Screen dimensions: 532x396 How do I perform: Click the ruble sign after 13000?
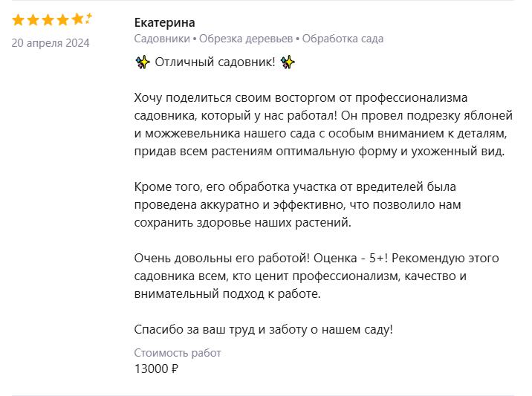[175, 368]
